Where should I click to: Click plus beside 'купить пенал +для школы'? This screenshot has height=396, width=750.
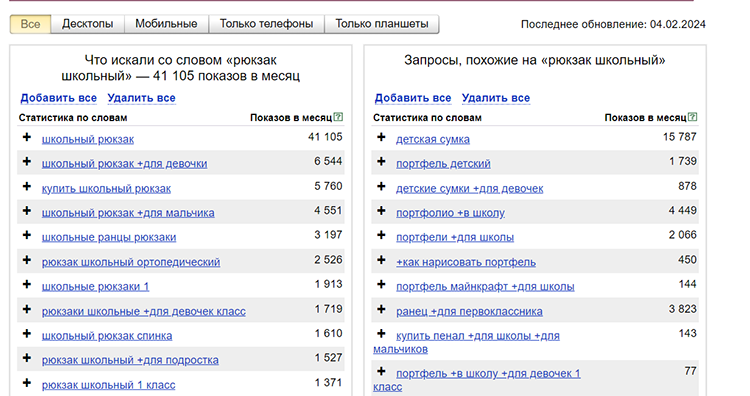coord(381,334)
